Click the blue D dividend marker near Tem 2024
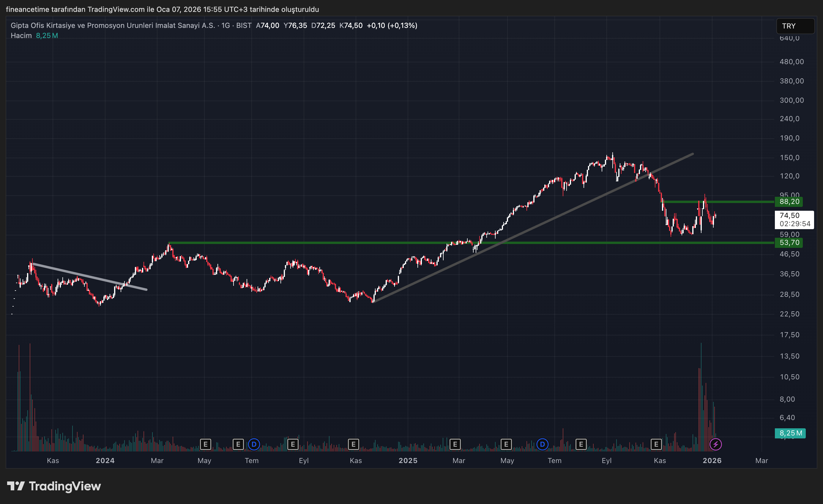This screenshot has height=504, width=823. (254, 444)
